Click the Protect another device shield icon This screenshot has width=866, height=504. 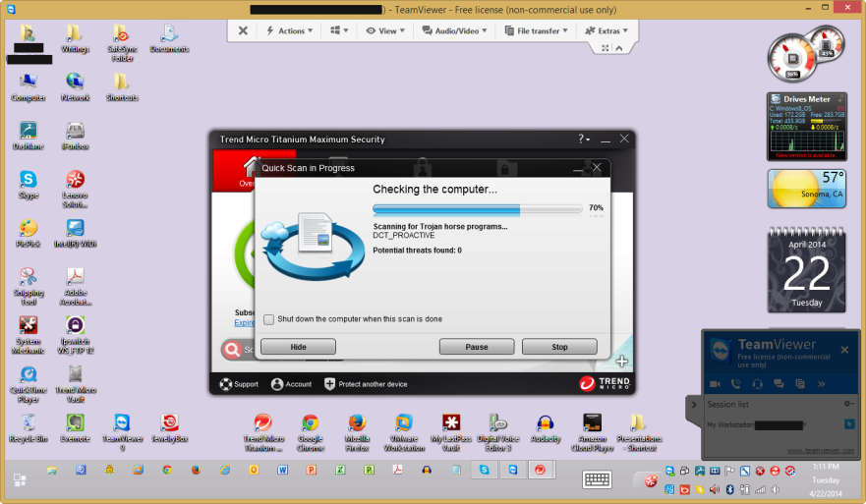pyautogui.click(x=330, y=384)
